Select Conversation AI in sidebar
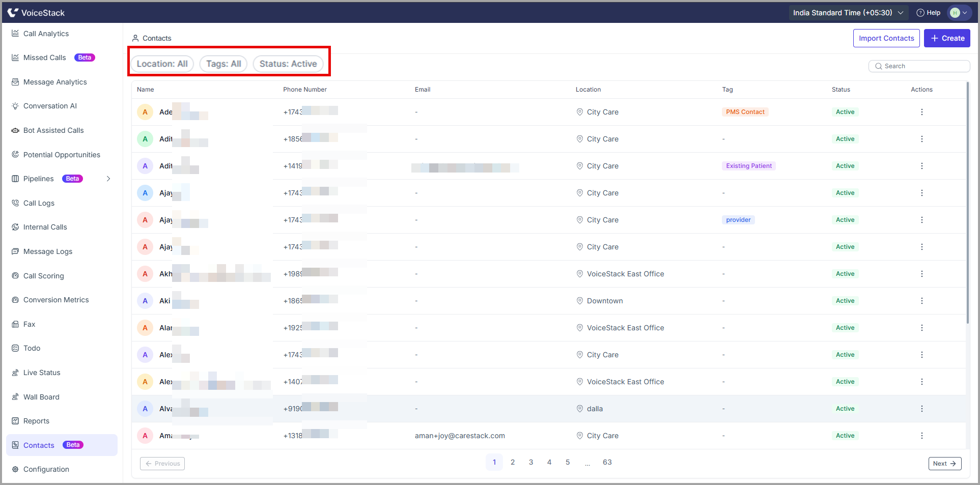Viewport: 980px width, 485px height. click(x=50, y=106)
